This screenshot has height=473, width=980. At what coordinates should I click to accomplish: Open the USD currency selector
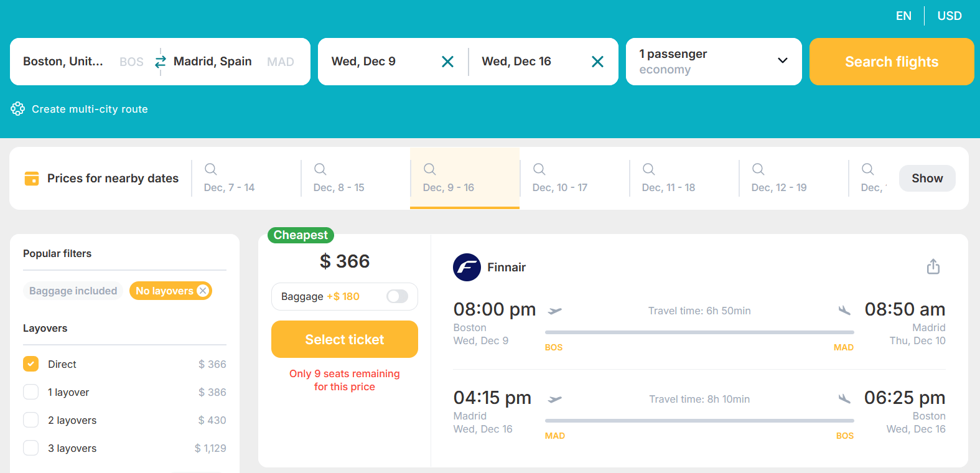tap(950, 16)
